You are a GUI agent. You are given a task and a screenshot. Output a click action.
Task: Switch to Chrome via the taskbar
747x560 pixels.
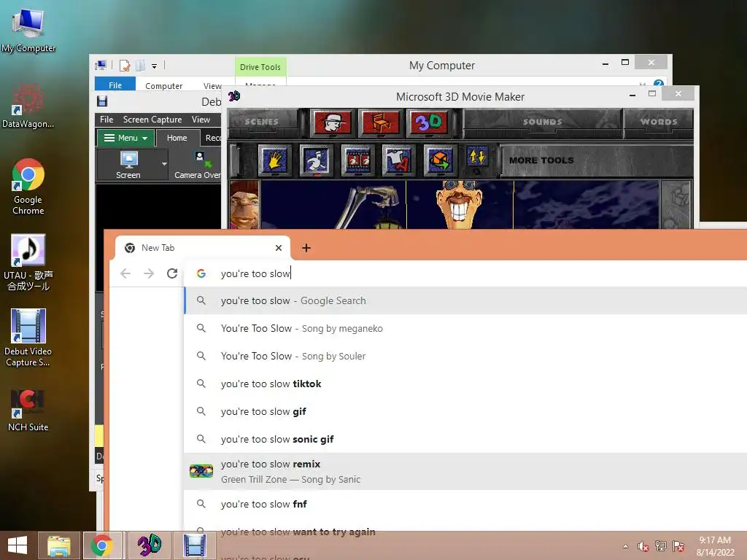[102, 545]
